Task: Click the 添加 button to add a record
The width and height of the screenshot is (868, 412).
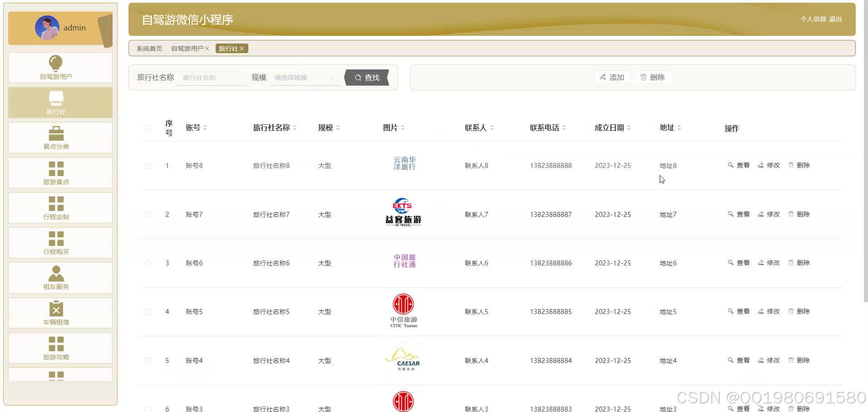Action: pyautogui.click(x=612, y=77)
